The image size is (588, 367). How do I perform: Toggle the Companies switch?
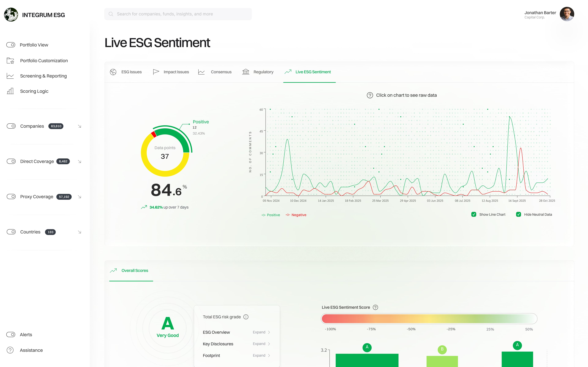point(11,126)
